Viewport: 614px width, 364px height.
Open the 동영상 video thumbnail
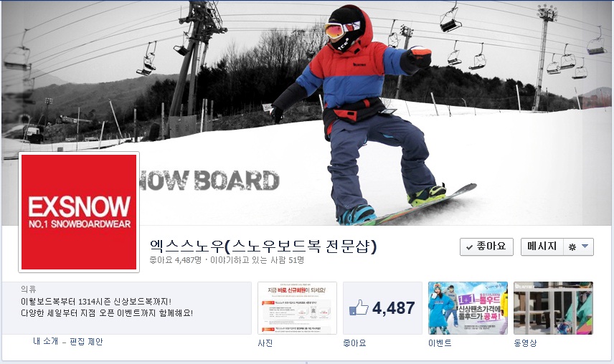(553, 308)
